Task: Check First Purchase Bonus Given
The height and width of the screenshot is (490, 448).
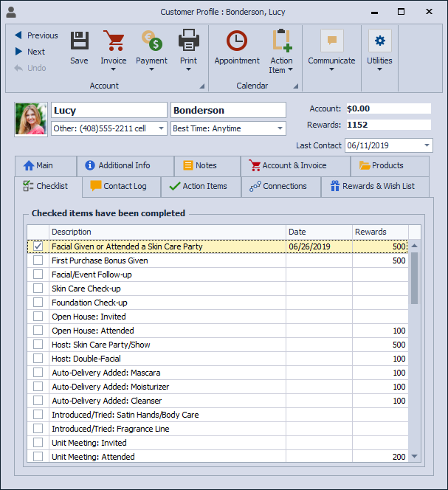Action: point(38,260)
